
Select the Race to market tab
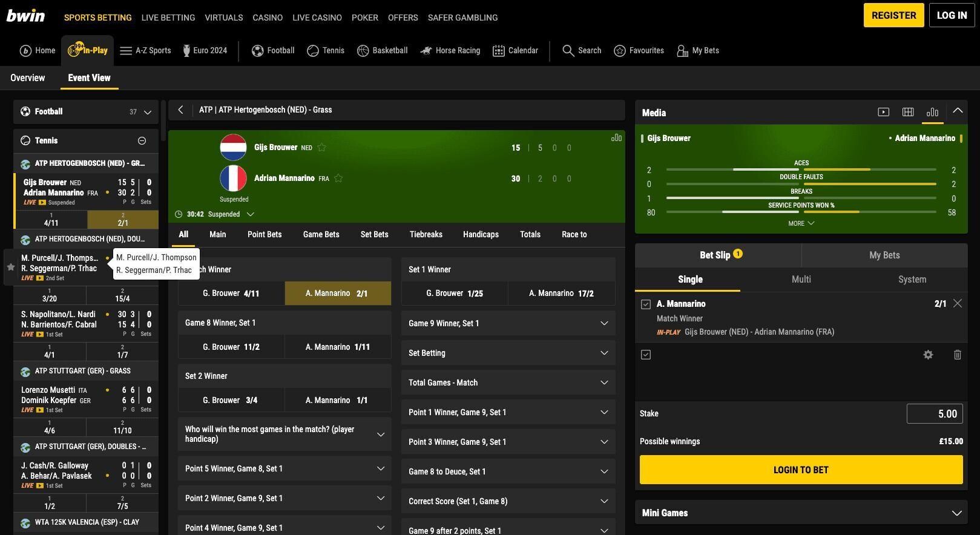click(574, 234)
